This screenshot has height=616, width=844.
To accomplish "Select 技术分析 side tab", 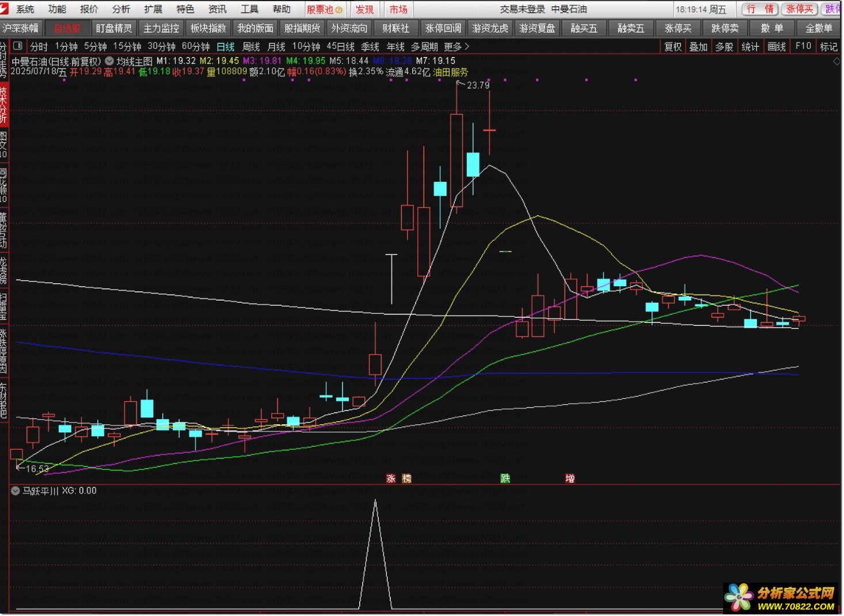I will click(4, 105).
